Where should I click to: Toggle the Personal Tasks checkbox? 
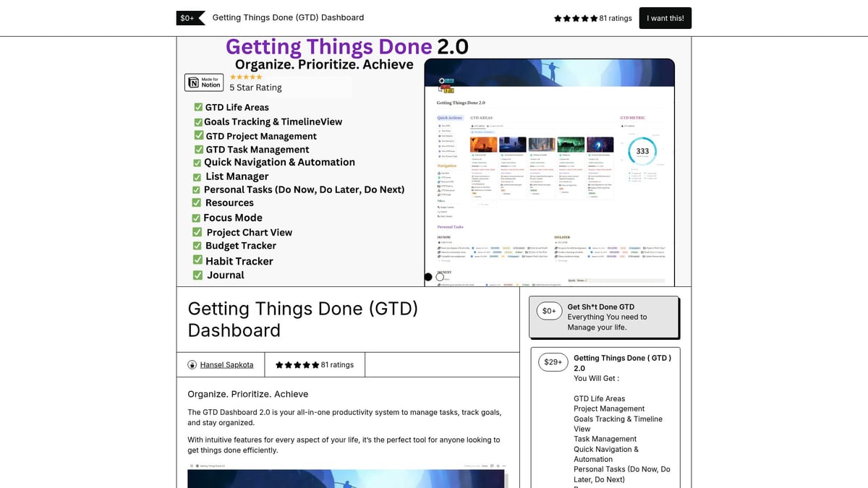click(195, 189)
